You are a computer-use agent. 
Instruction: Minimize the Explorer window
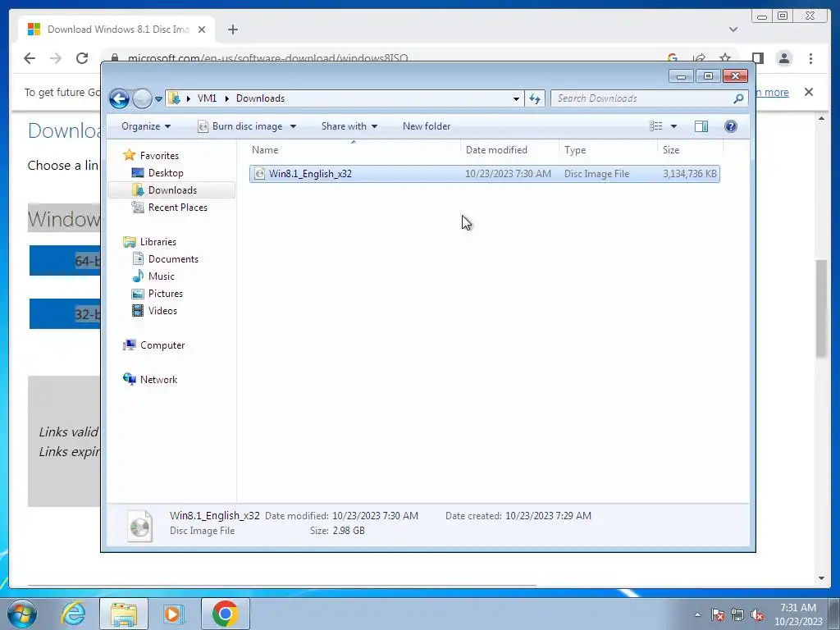point(681,76)
